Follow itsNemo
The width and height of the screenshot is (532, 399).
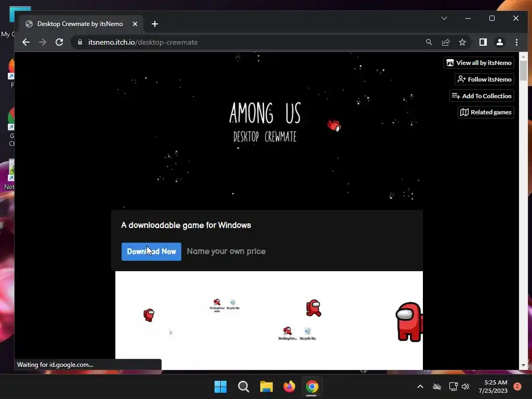(x=484, y=79)
